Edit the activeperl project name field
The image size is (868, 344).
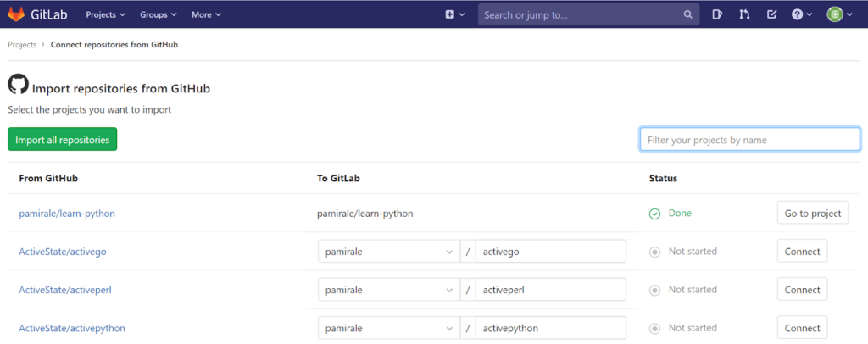pyautogui.click(x=551, y=290)
